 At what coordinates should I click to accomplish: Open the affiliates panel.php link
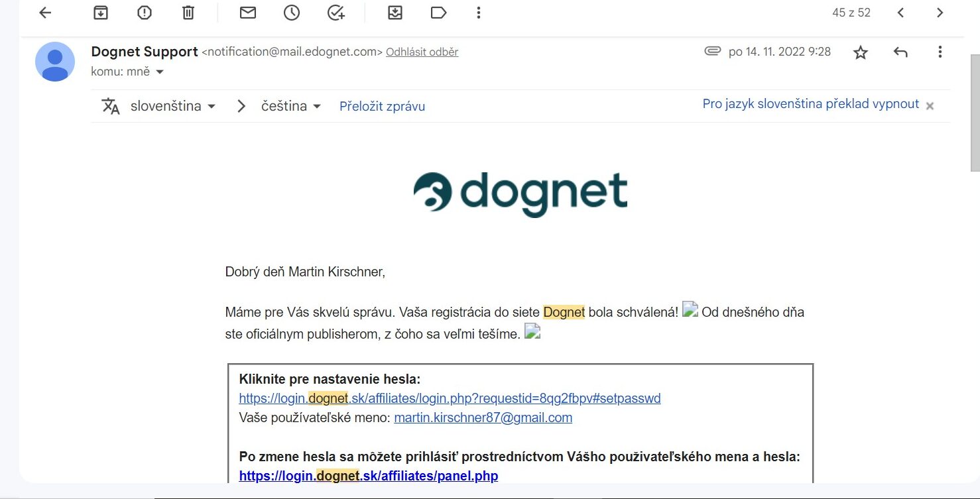pyautogui.click(x=368, y=476)
